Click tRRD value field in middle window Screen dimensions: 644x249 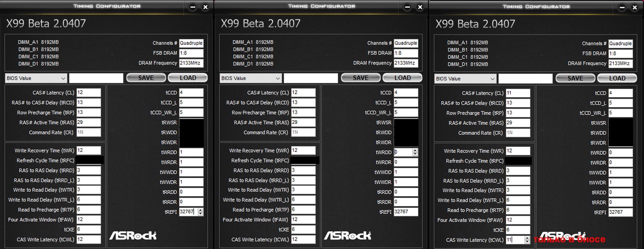(303, 171)
